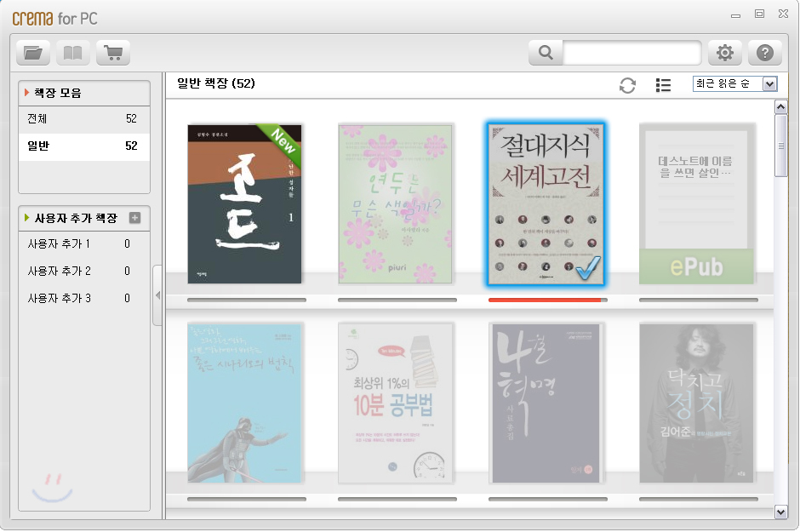Viewport: 800px width, 532px height.
Task: Collapse the sidebar with the left arrow handle
Action: point(157,295)
